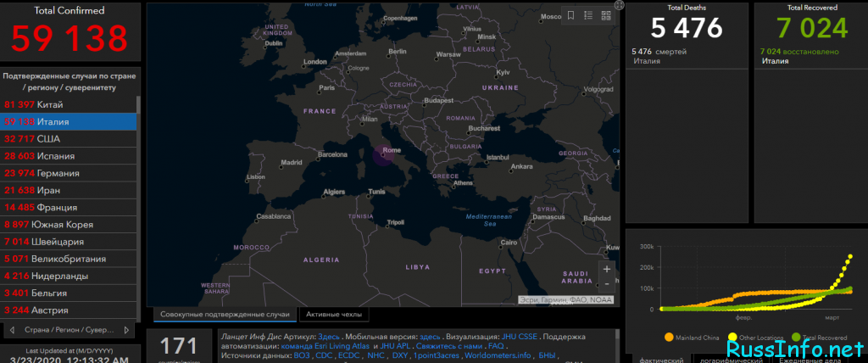Open the ВОЗ data source link
The height and width of the screenshot is (363, 868).
303,355
